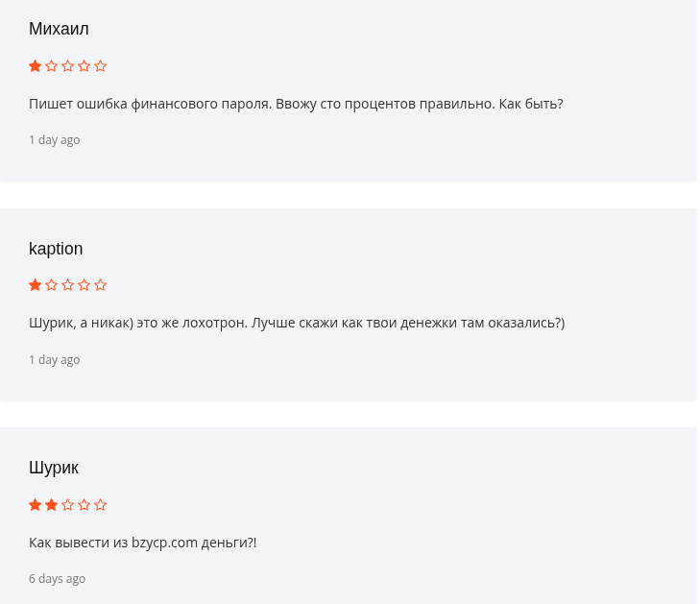Click the reviewer name Михаил
The image size is (700, 604).
(x=59, y=29)
